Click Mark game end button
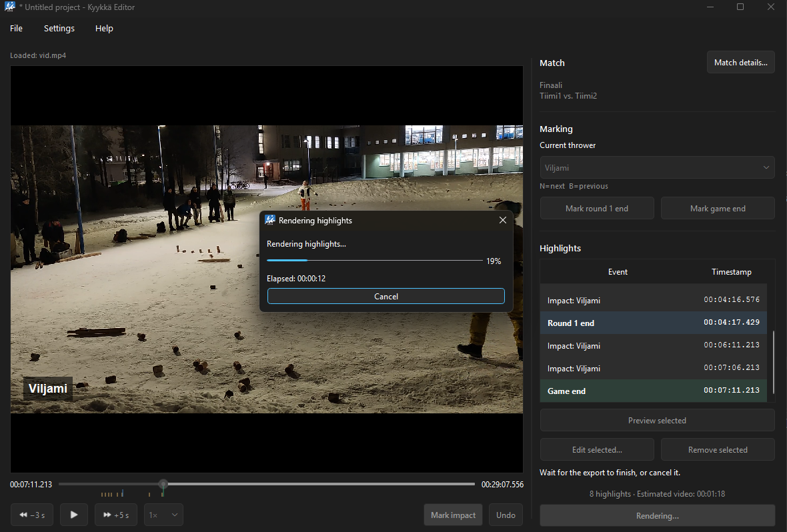 tap(718, 208)
